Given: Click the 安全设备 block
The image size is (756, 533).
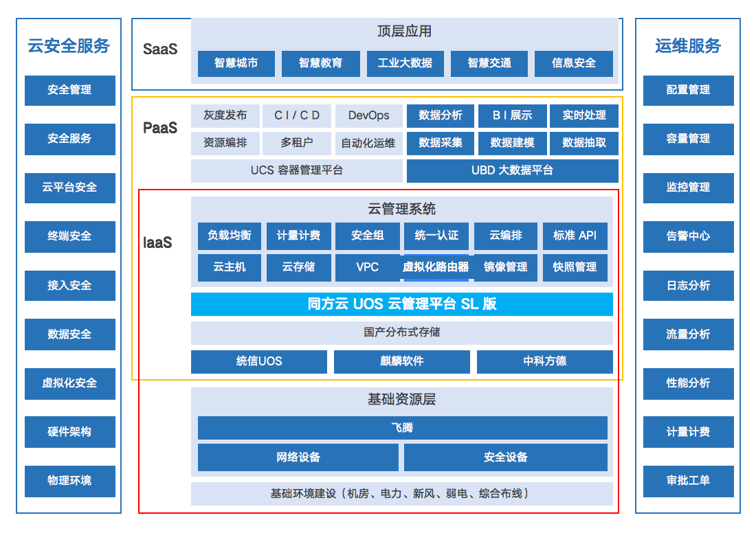Looking at the screenshot, I should click(x=506, y=457).
